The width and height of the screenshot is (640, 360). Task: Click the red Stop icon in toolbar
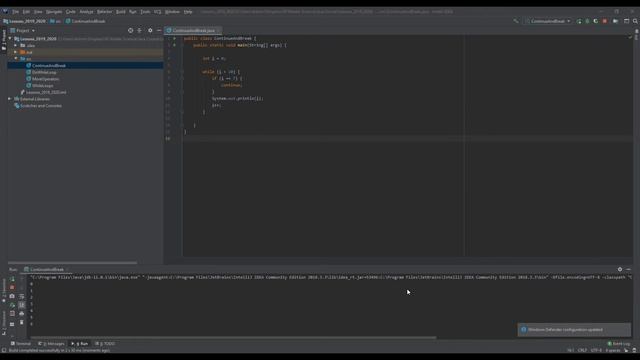coord(605,21)
